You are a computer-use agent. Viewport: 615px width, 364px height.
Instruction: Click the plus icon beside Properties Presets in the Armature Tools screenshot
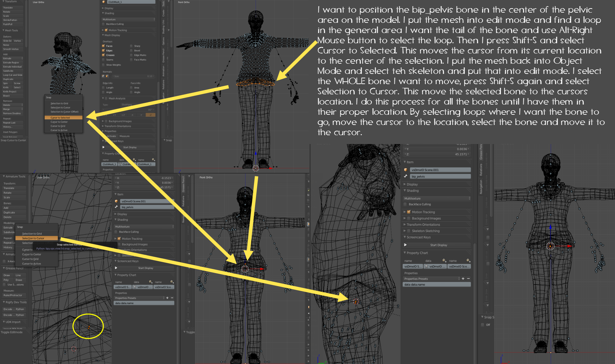pos(167,298)
